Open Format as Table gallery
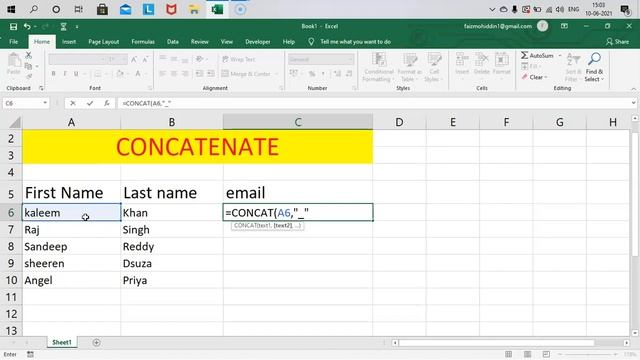Screen dimensions: 640x360 (x=410, y=67)
